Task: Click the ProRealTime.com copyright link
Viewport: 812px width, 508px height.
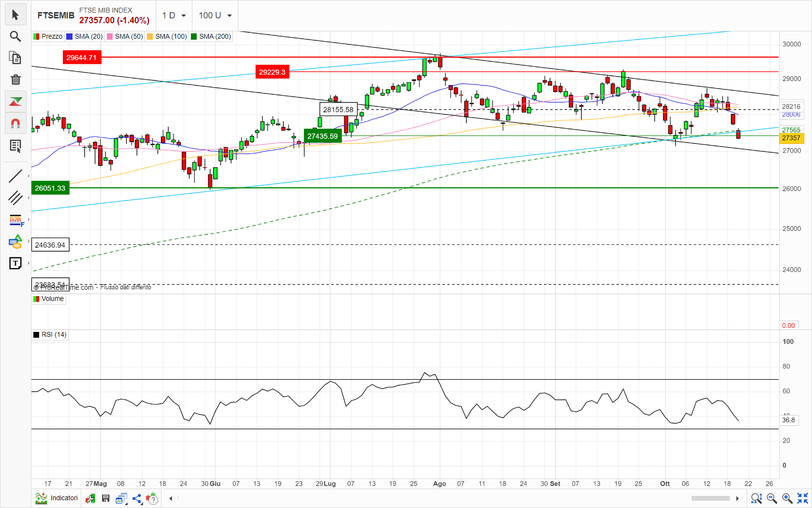Action: tap(63, 287)
